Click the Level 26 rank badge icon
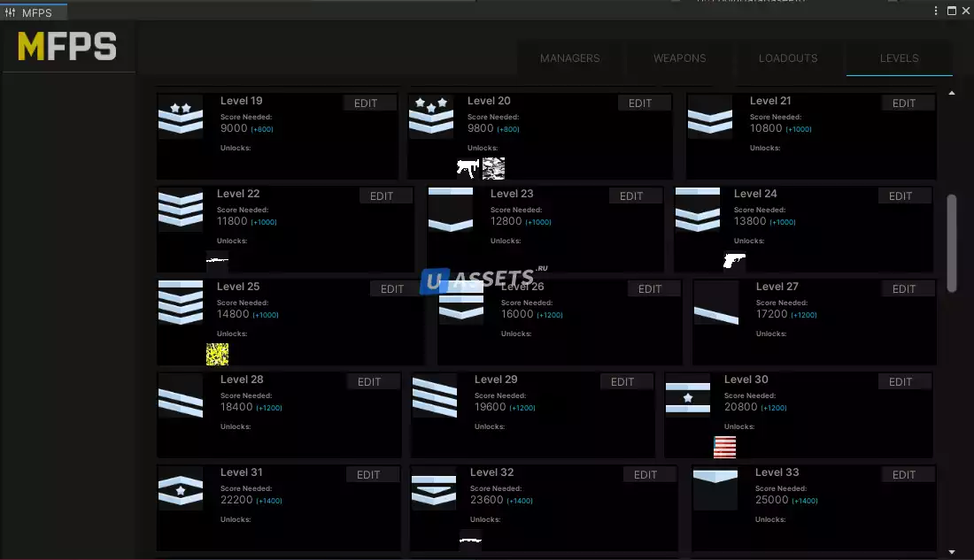The image size is (974, 560). tap(461, 303)
